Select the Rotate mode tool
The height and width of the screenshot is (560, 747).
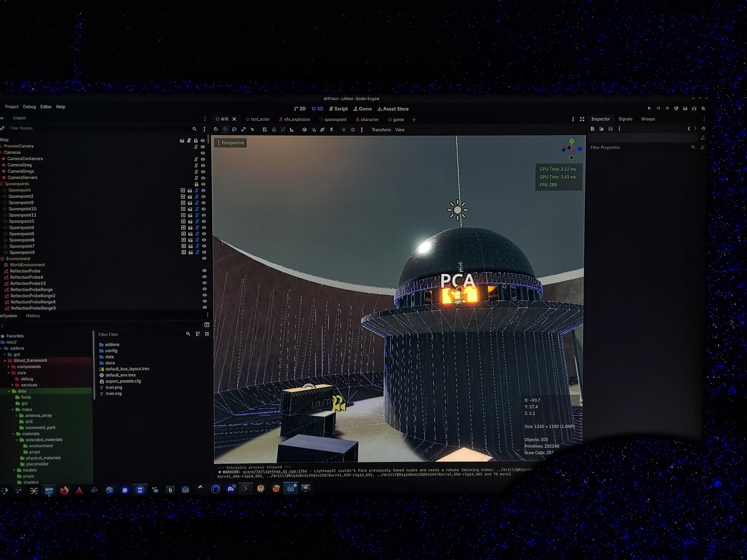point(234,129)
